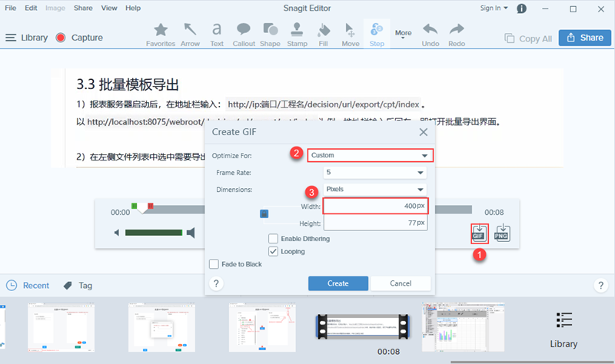Open the Frame Rate dropdown
The image size is (615, 364).
tap(374, 172)
